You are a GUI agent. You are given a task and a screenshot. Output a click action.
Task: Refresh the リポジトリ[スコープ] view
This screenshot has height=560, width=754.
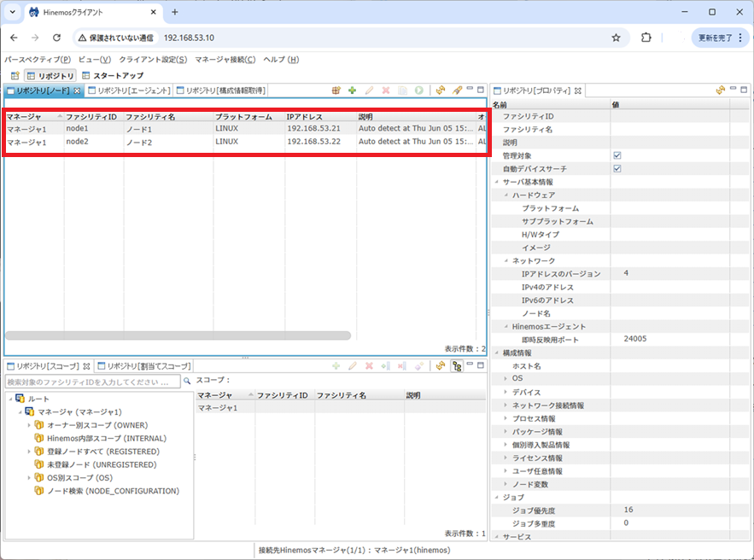441,366
